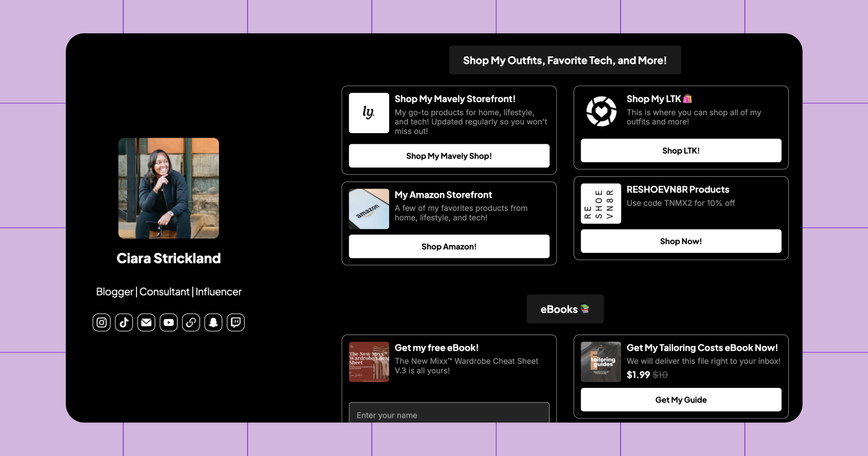Screen dimensions: 868x456
Task: Click the chain link icon
Action: [x=191, y=322]
